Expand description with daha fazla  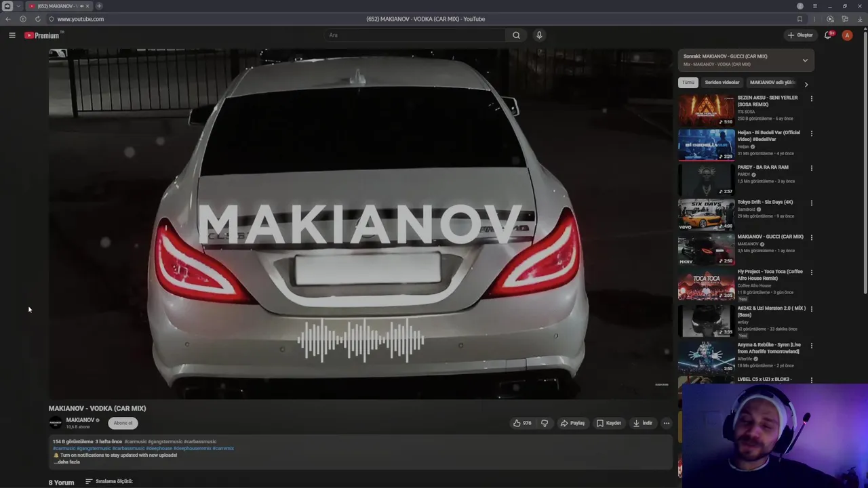[68, 462]
